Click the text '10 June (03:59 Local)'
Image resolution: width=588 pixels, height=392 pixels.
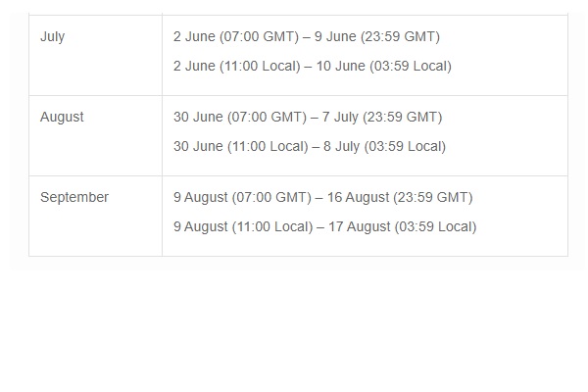[383, 66]
